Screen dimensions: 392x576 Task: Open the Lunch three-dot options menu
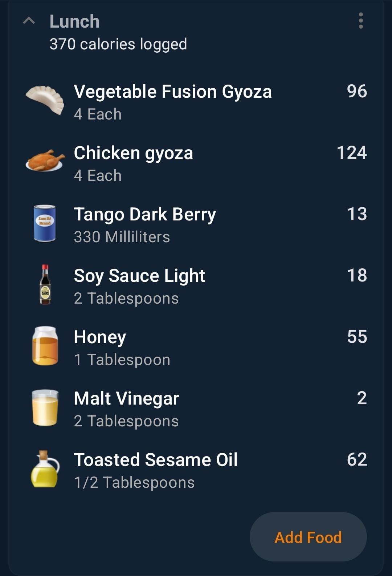[360, 21]
